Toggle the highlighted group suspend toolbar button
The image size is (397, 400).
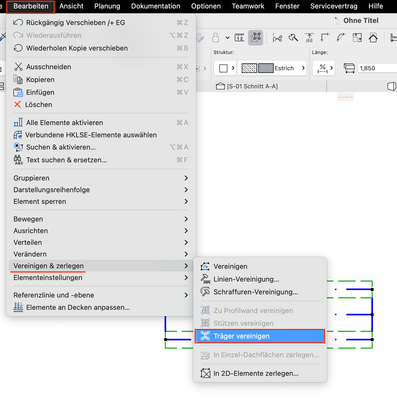click(256, 37)
